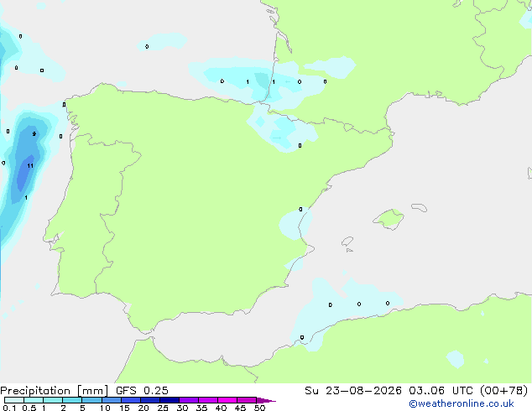This screenshot has height=411, width=532.
Task: Click the 25–30 mm navy legend swatch
Action: click(170, 400)
